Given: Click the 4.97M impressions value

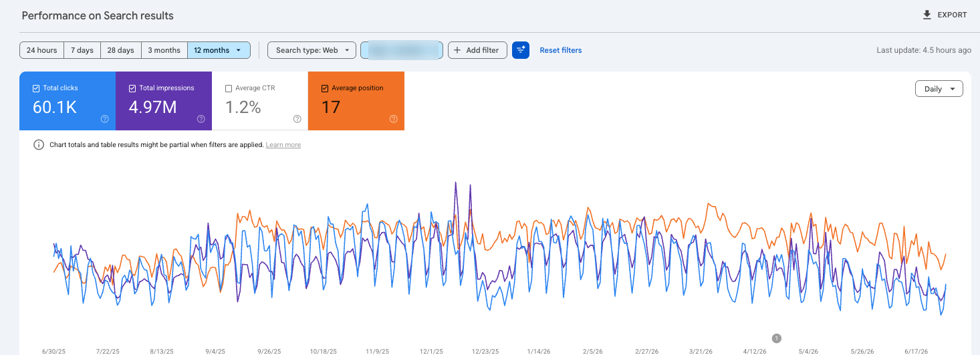Looking at the screenshot, I should click(153, 107).
